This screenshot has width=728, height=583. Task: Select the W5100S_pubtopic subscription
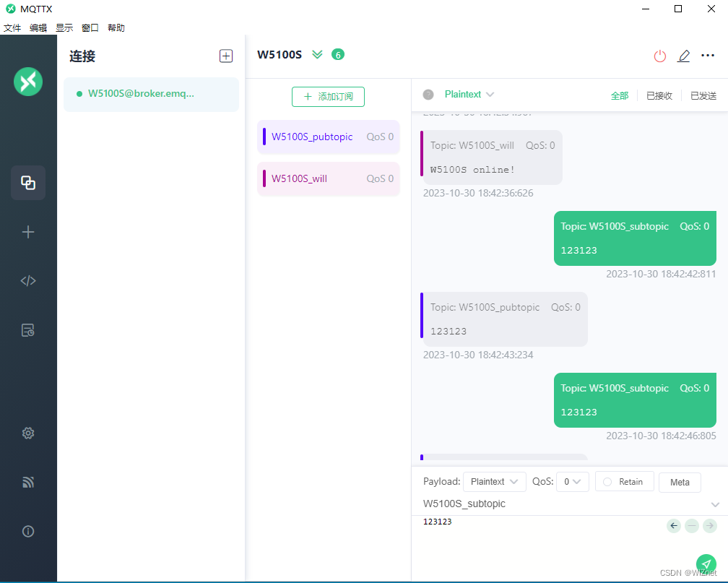coord(329,137)
